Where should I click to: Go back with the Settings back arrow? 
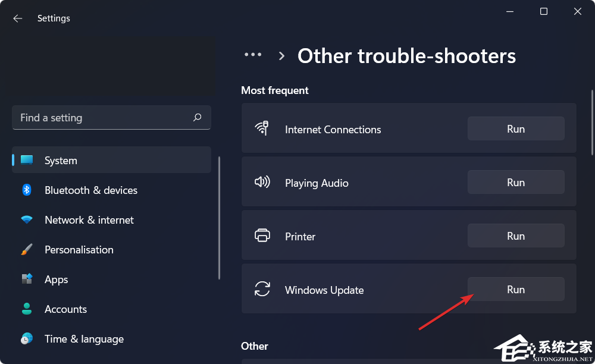click(17, 18)
